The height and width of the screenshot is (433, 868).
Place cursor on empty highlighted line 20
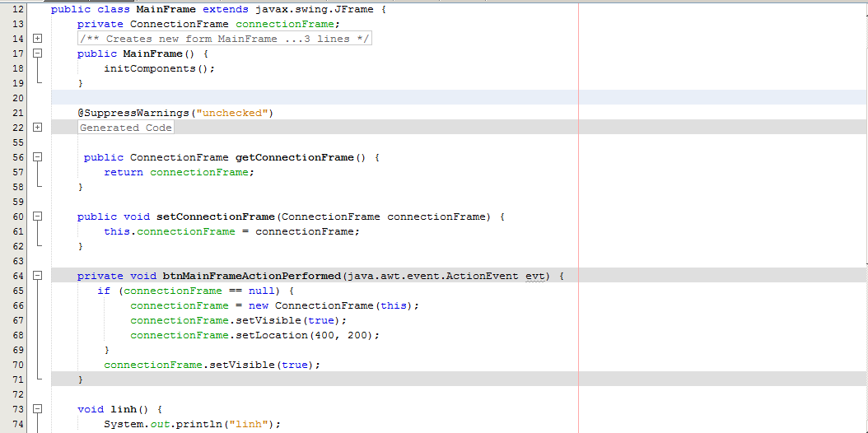(x=329, y=98)
